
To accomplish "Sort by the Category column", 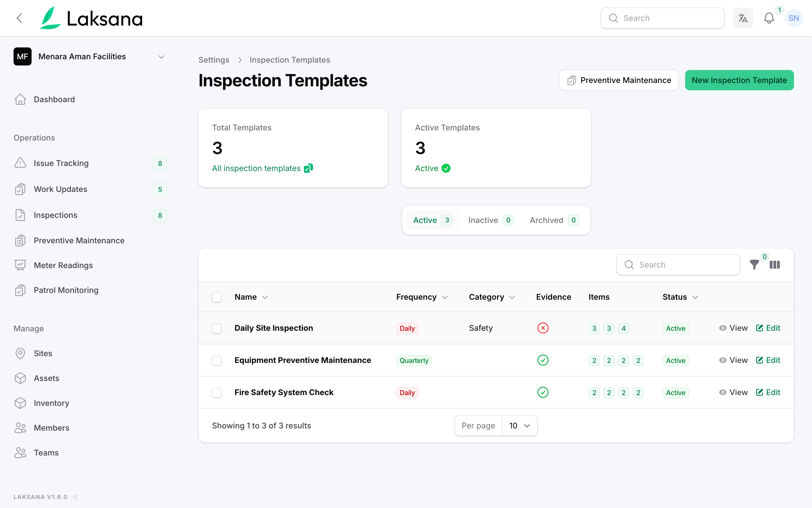I will [x=491, y=297].
